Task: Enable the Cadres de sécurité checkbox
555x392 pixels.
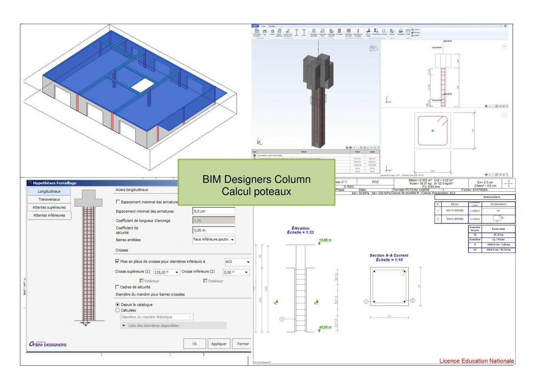Action: tap(117, 287)
